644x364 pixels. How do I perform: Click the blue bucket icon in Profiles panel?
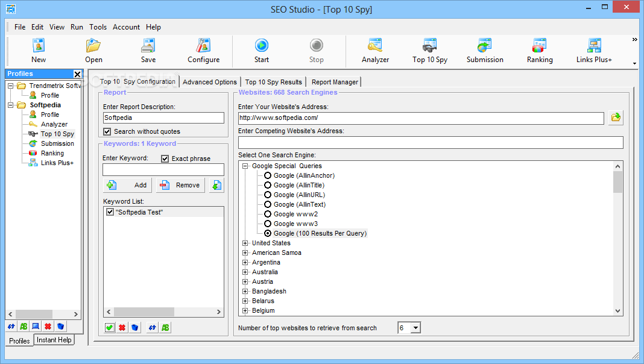pyautogui.click(x=60, y=326)
